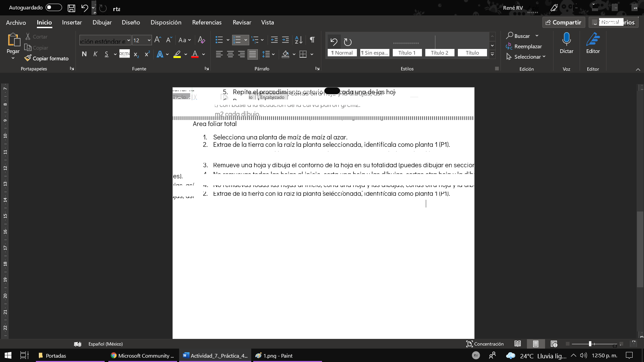Image resolution: width=644 pixels, height=362 pixels.
Task: Apply the Título 1 style
Action: 407,53
